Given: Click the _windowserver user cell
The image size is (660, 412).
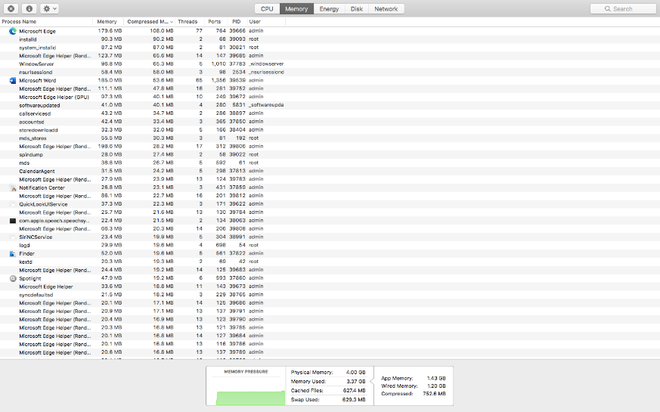Looking at the screenshot, I should [266, 64].
